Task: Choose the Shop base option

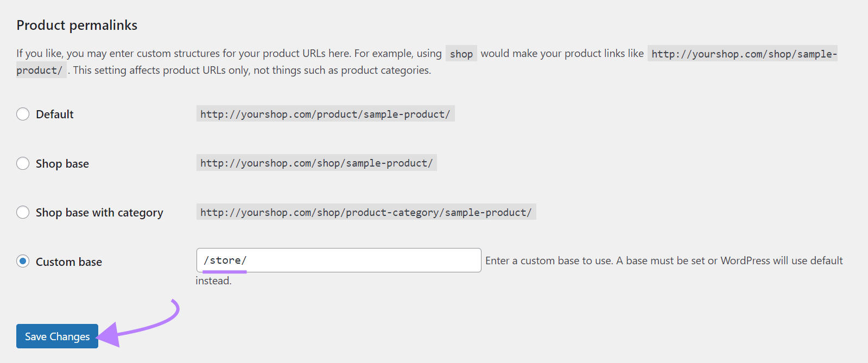Action: coord(23,163)
